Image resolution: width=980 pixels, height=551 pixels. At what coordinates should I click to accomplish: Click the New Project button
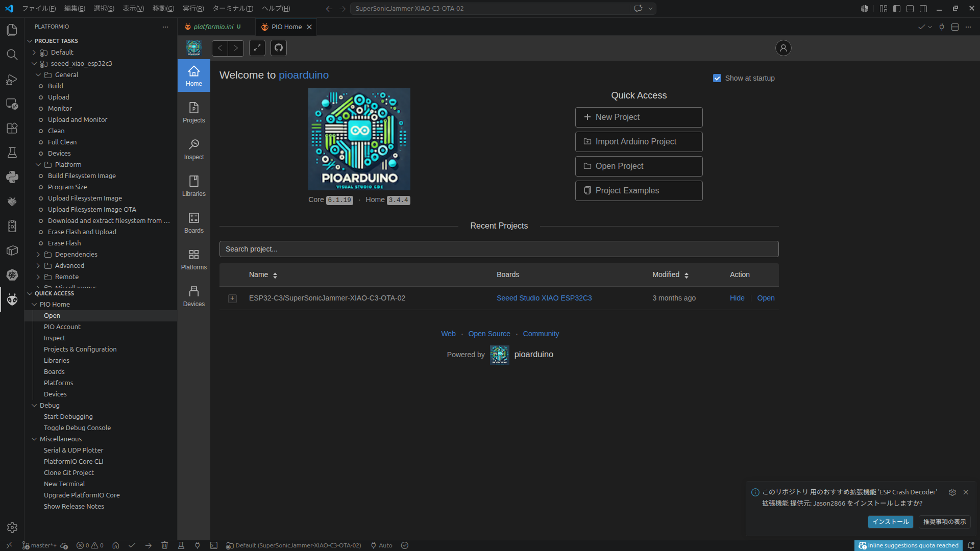pyautogui.click(x=639, y=117)
